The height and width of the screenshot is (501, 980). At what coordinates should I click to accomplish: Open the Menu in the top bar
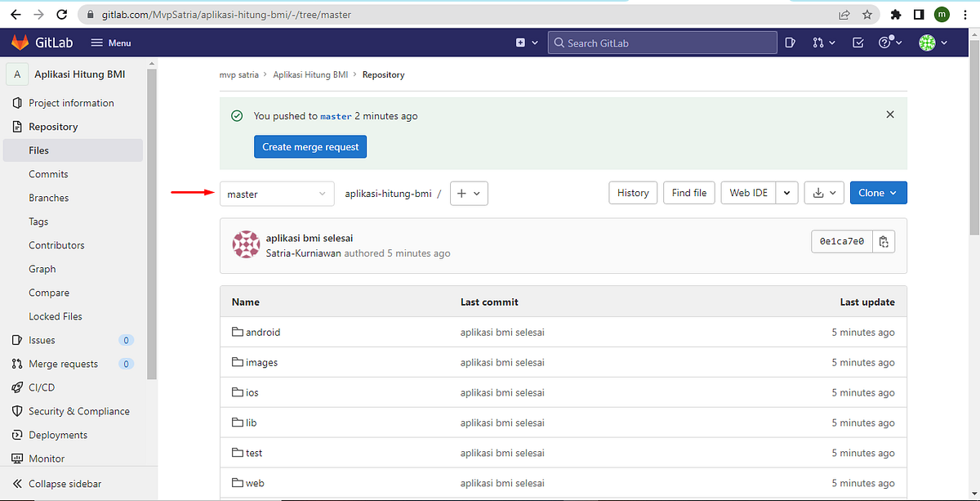(x=110, y=42)
